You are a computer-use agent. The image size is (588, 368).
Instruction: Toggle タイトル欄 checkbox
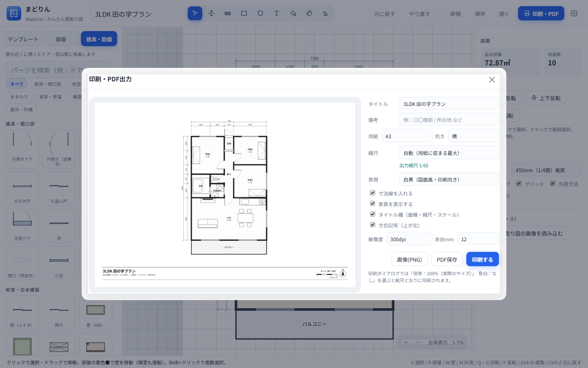pyautogui.click(x=372, y=214)
